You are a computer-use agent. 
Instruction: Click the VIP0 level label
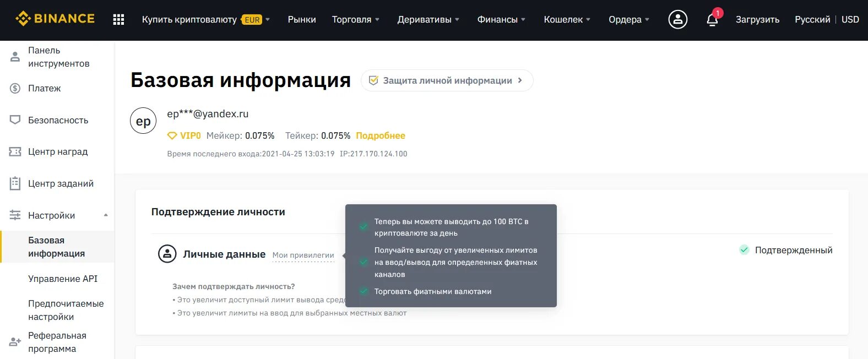click(x=191, y=135)
